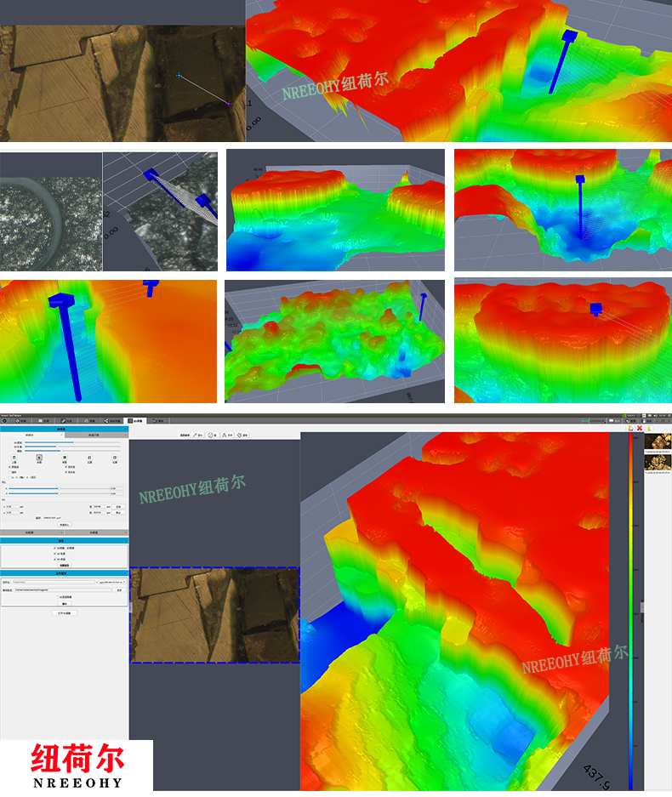Adjust the X offset slider
672x797 pixels.
pos(59,488)
